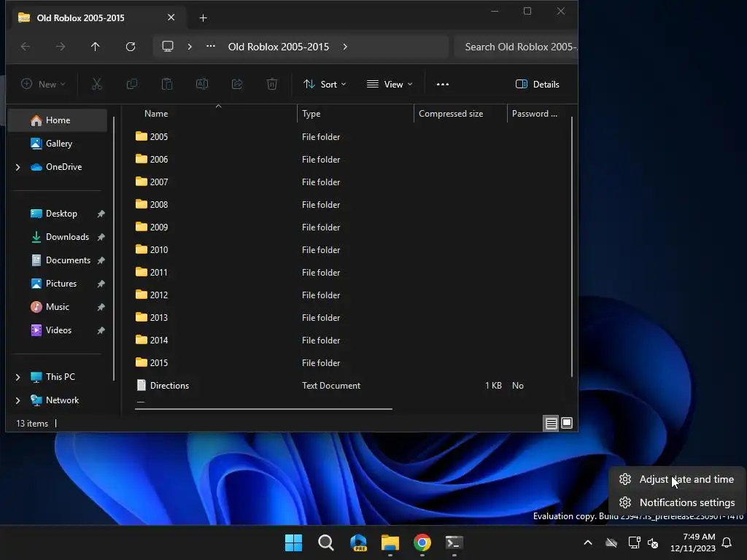The height and width of the screenshot is (560, 747).
Task: Open the Sort dropdown menu
Action: pos(325,85)
